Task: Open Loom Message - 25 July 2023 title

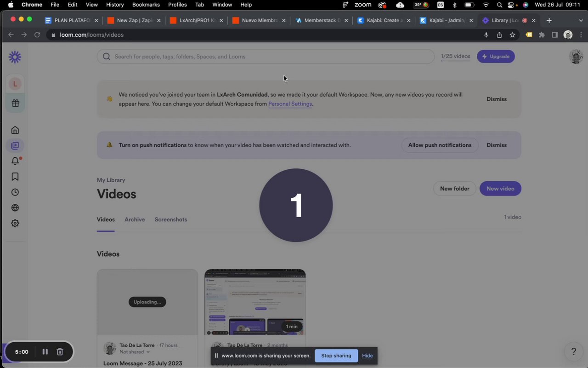Action: point(143,363)
